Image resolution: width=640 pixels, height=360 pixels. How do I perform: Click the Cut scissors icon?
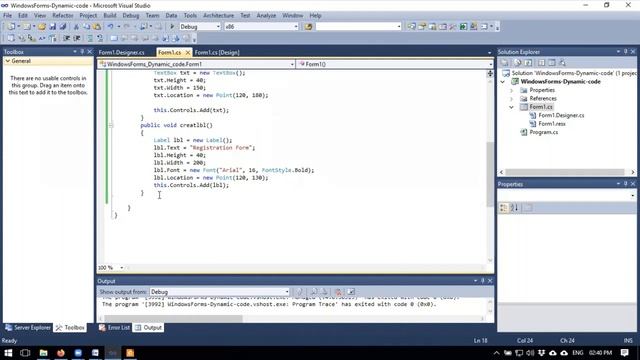click(76, 27)
